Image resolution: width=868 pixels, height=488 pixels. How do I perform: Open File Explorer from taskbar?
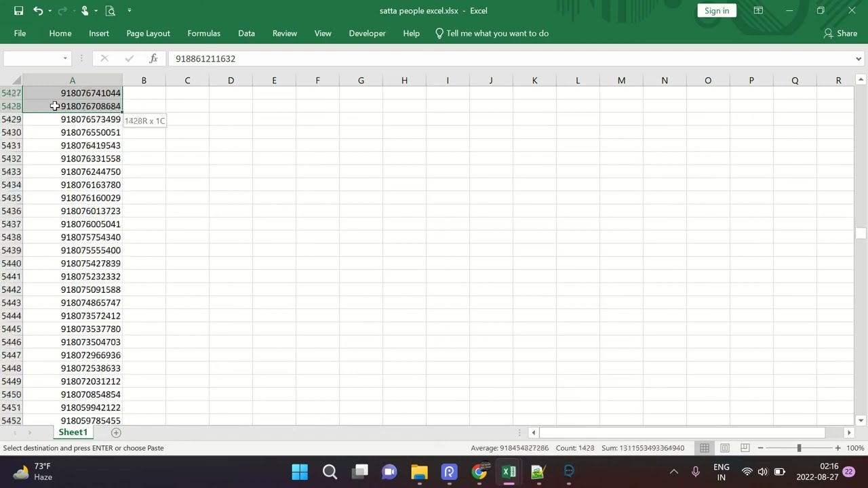[x=419, y=472]
